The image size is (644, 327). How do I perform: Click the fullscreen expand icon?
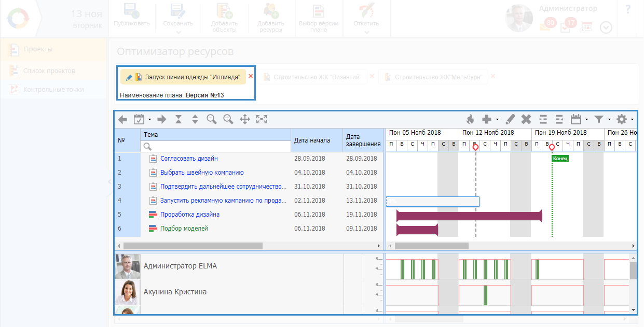(262, 119)
